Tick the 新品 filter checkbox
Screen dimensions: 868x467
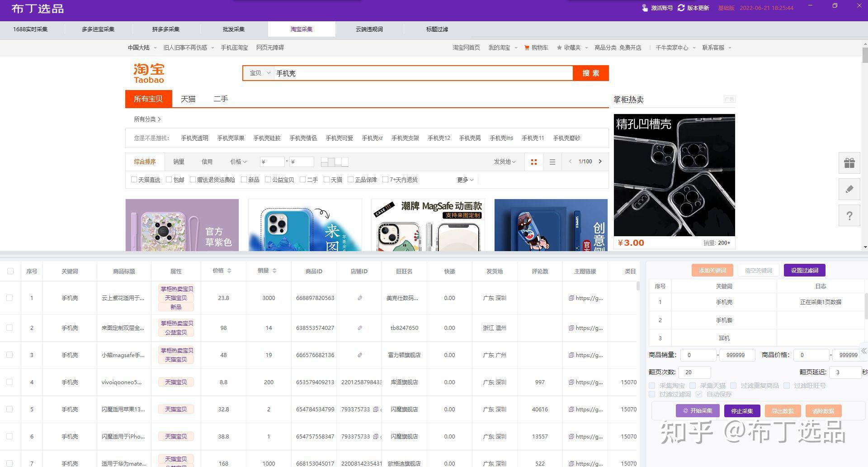tap(244, 180)
